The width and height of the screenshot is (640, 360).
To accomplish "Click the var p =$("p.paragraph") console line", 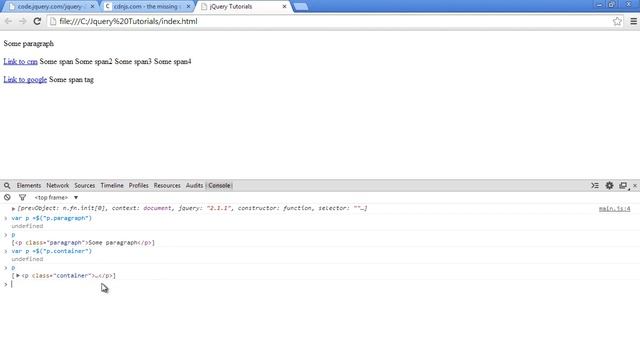I will click(51, 218).
